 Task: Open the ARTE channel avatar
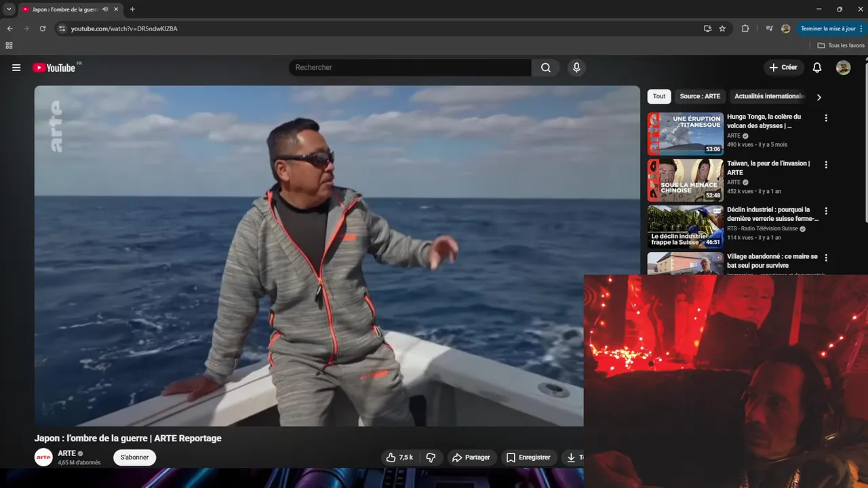click(43, 457)
